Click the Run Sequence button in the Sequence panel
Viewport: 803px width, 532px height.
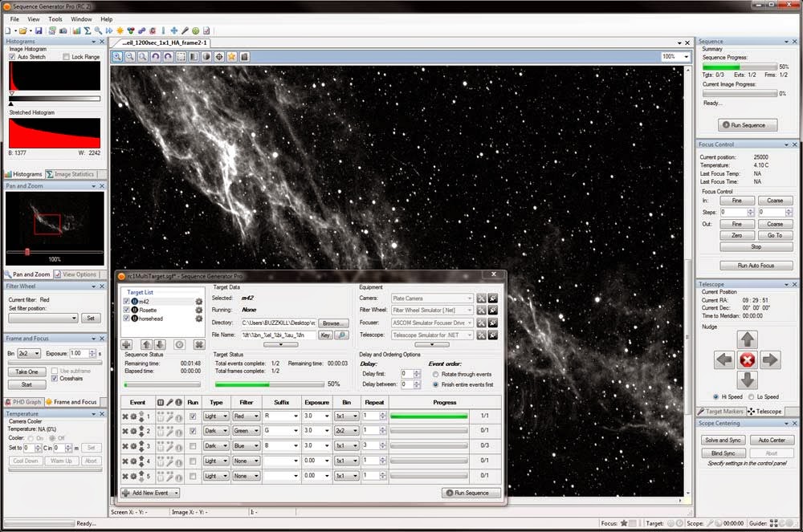point(746,124)
